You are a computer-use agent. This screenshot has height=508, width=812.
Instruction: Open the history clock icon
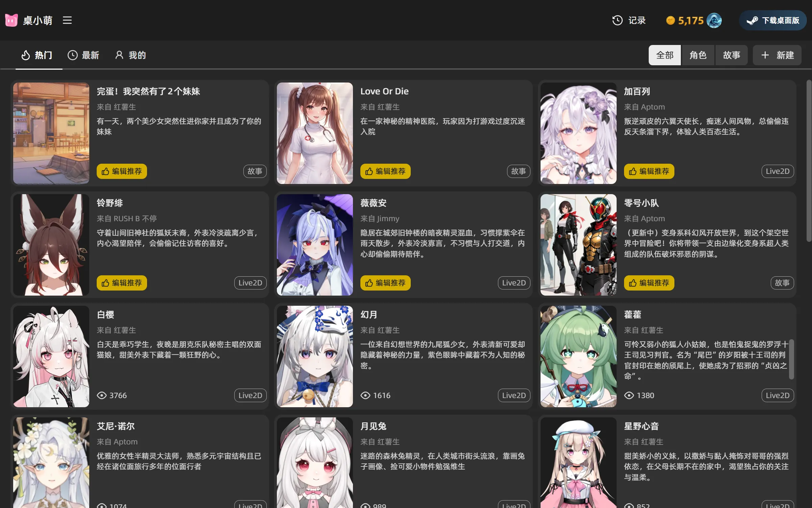[x=617, y=20]
